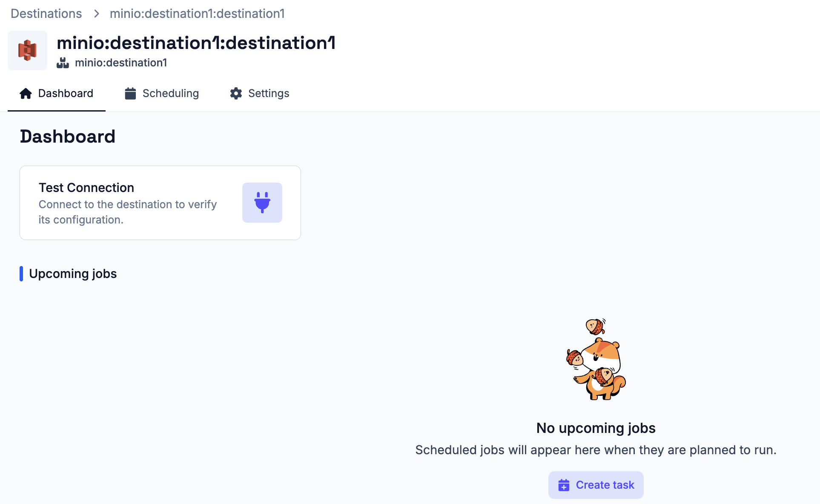Click the minio:destination1 storage label
Image resolution: width=820 pixels, height=504 pixels.
coord(121,63)
